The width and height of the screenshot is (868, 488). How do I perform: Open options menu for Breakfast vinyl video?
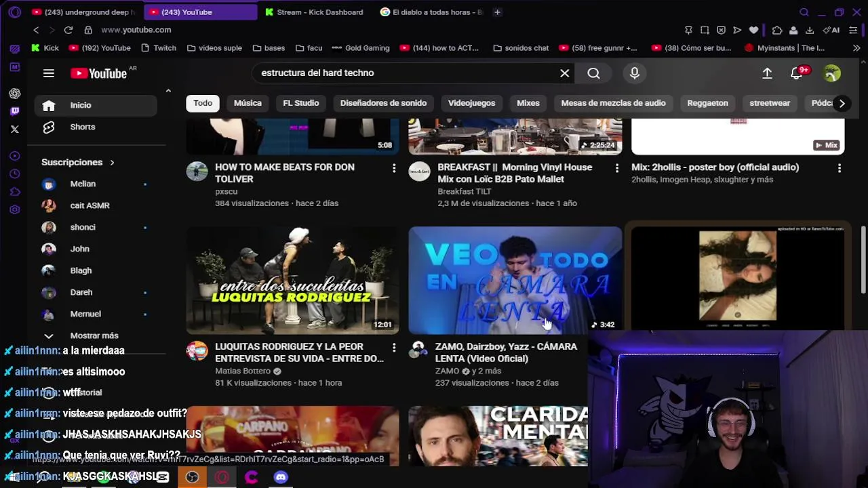point(616,168)
